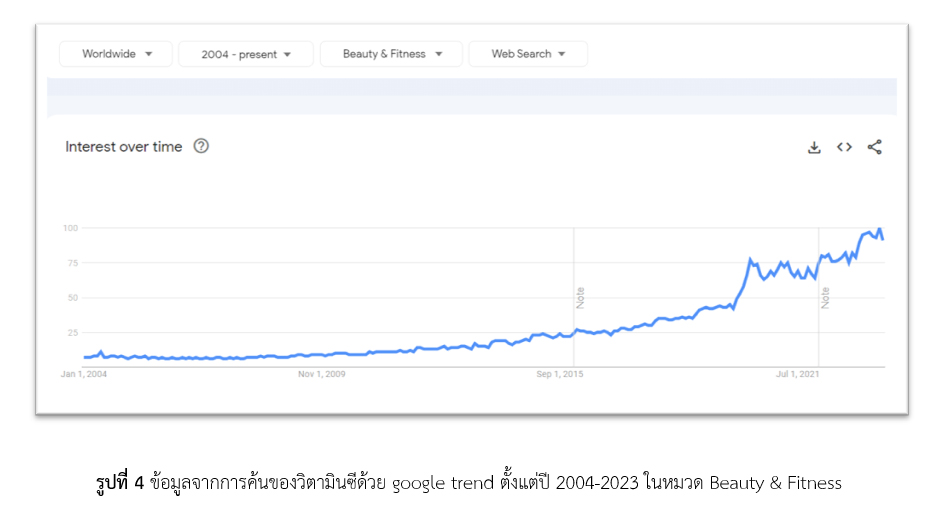Click the "Nov 1, 2009" date label
Screen dimensions: 943x521
[x=321, y=375]
